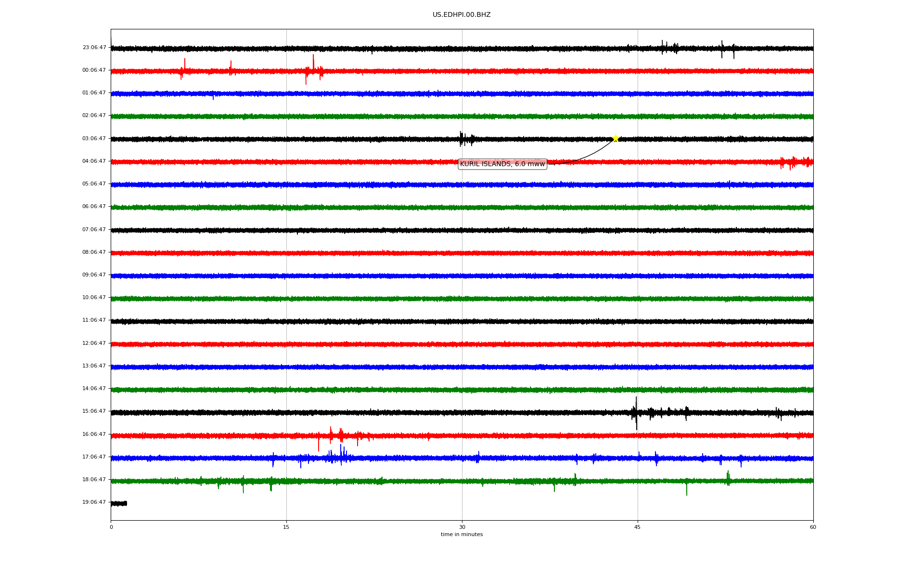Click the 04:06:47 time label
The width and height of the screenshot is (924, 578).
click(94, 161)
